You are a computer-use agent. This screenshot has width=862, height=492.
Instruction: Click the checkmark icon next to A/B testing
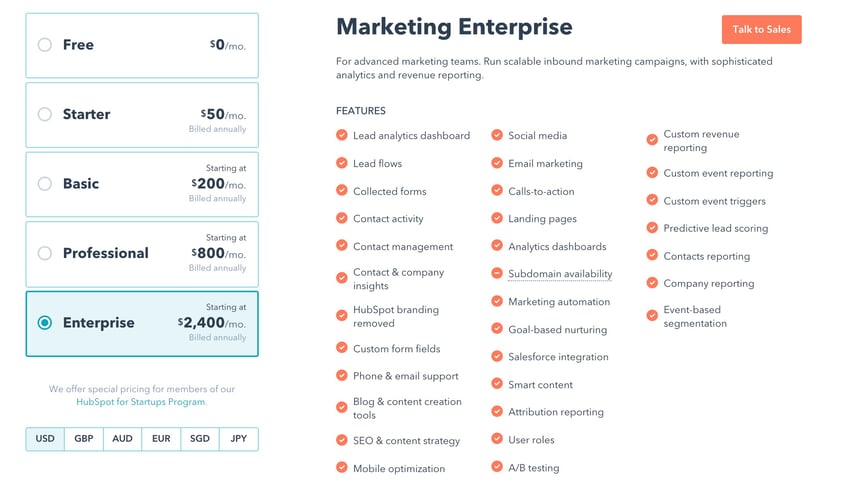(x=497, y=467)
